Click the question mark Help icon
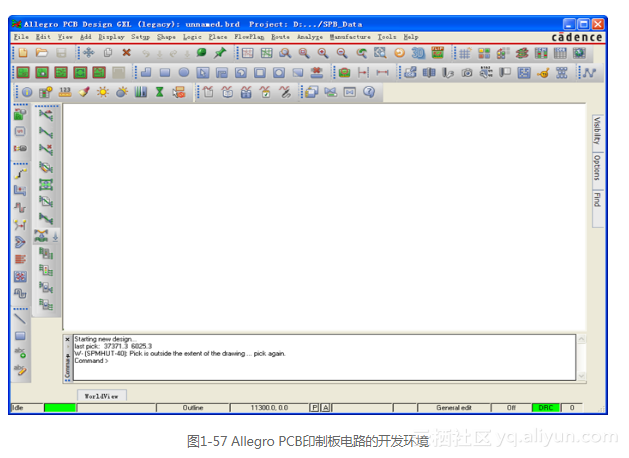The width and height of the screenshot is (629, 458). click(369, 92)
